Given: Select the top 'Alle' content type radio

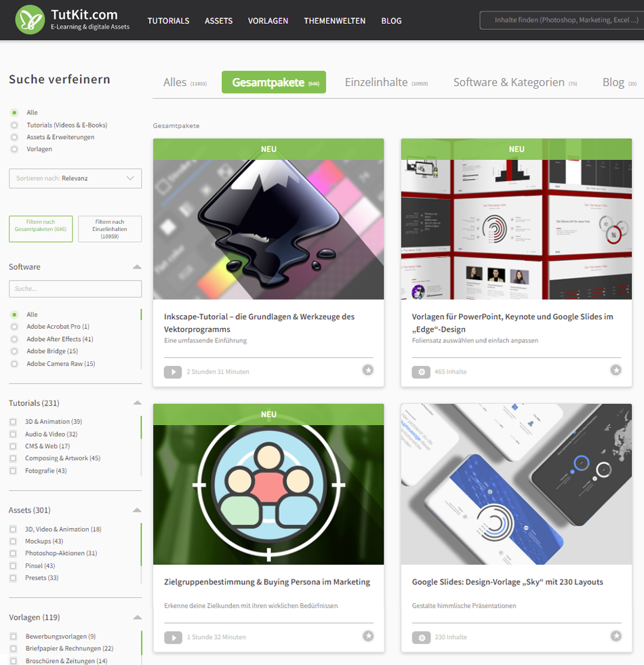Looking at the screenshot, I should point(14,113).
